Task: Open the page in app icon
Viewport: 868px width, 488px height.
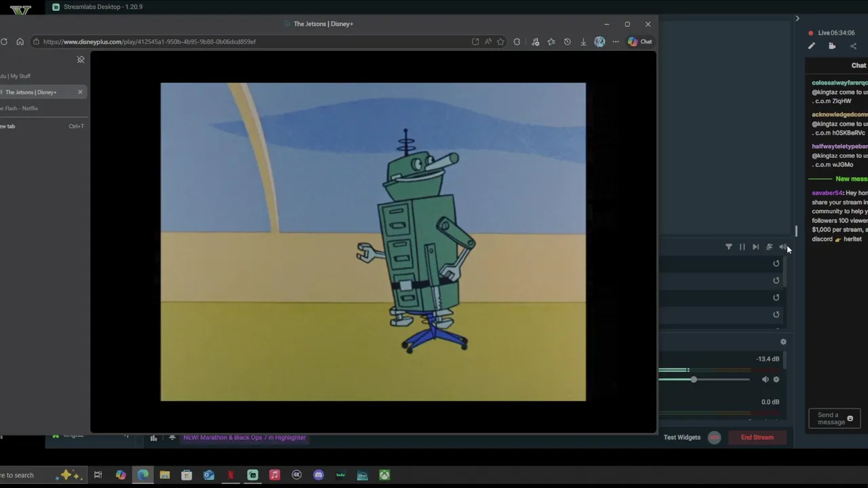Action: click(475, 41)
